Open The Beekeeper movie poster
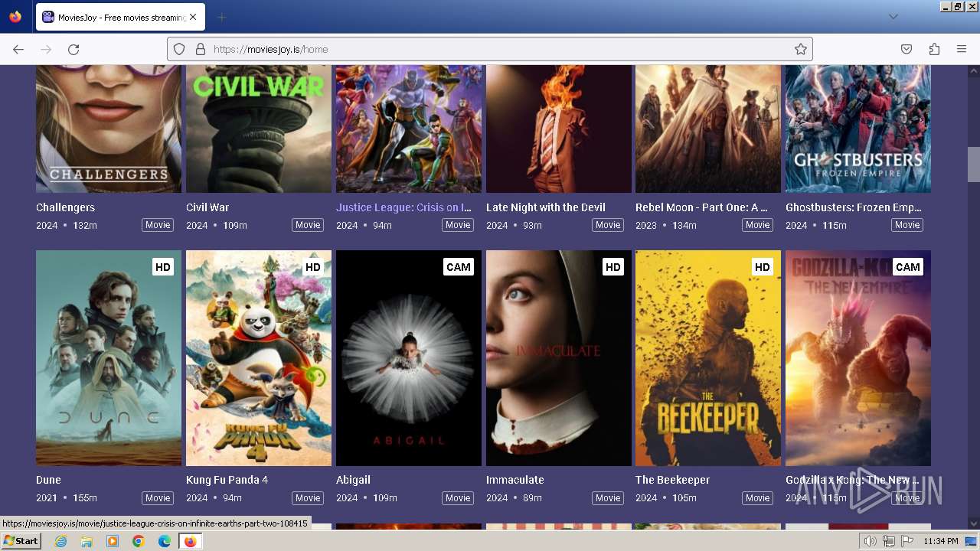980x551 pixels. (708, 358)
